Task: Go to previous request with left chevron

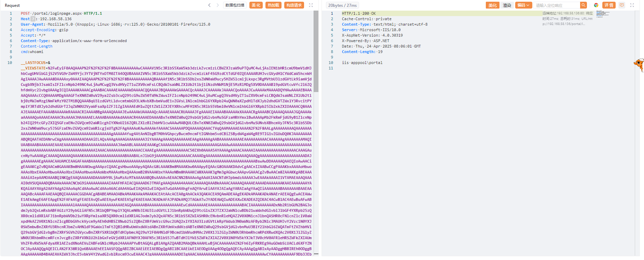Action: 209,5
